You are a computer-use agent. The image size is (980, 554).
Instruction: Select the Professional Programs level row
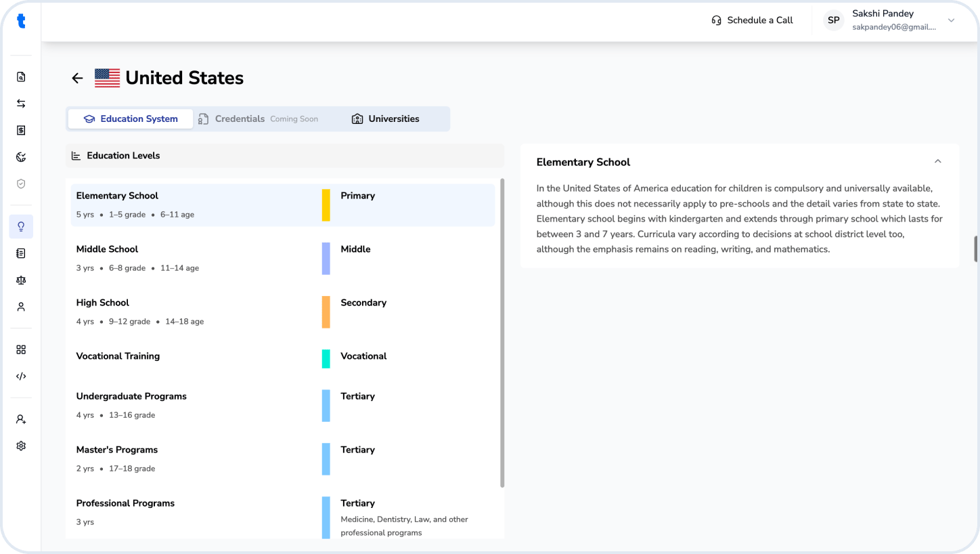[283, 516]
